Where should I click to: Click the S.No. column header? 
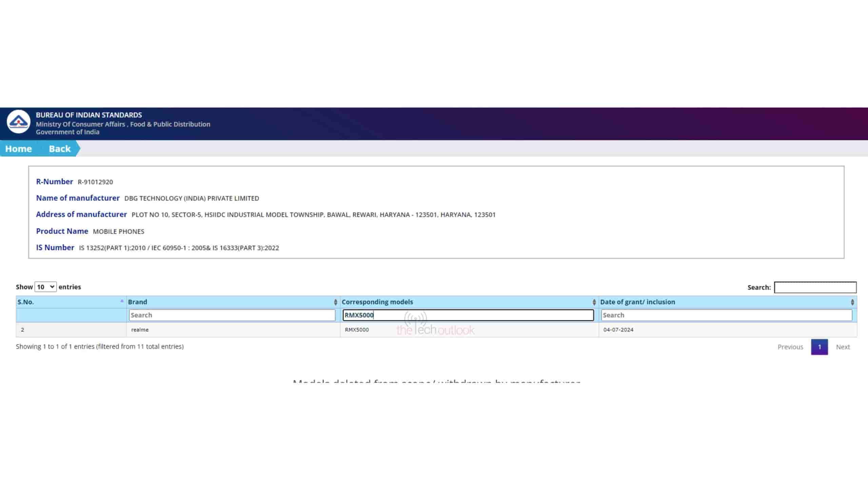tap(26, 302)
